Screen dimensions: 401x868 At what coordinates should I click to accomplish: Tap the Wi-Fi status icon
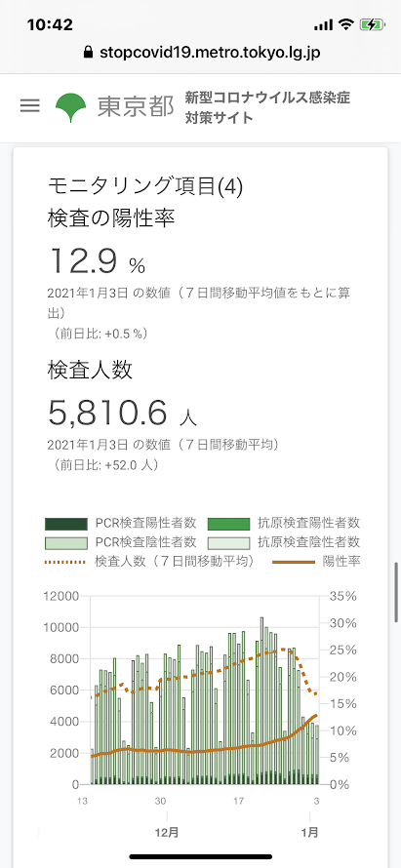pyautogui.click(x=346, y=24)
